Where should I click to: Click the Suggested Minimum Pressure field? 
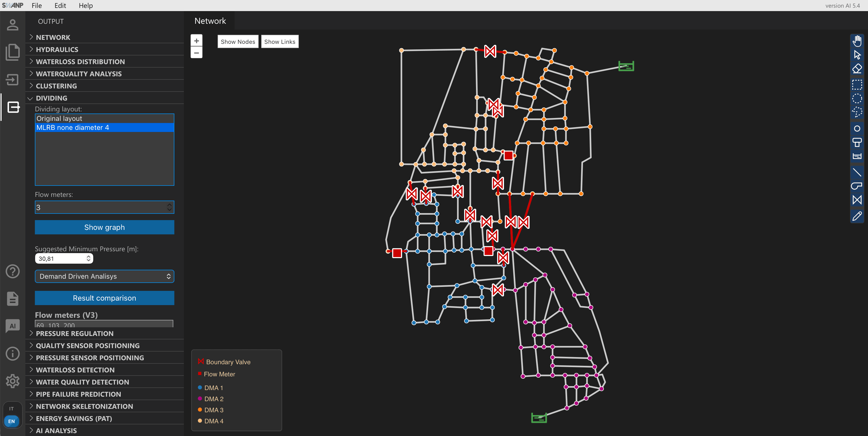(x=64, y=259)
